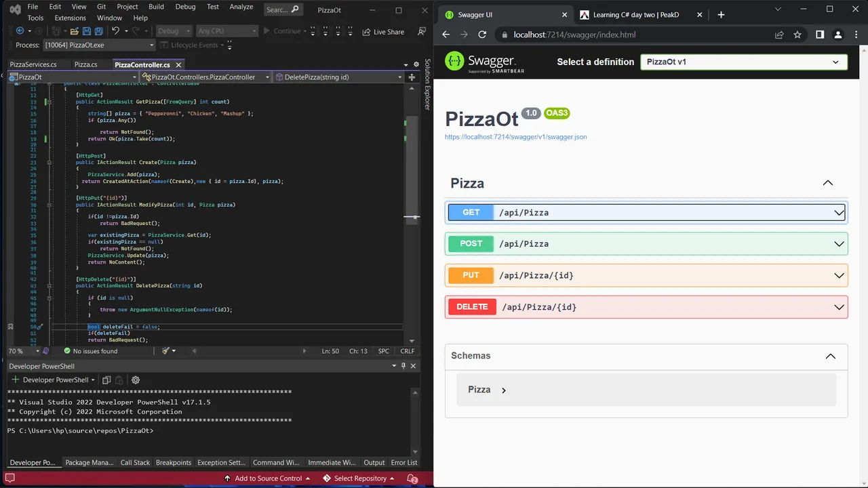This screenshot has width=868, height=488.
Task: Click Navigate Backward arrow in Visual Studio toolbar
Action: click(20, 31)
